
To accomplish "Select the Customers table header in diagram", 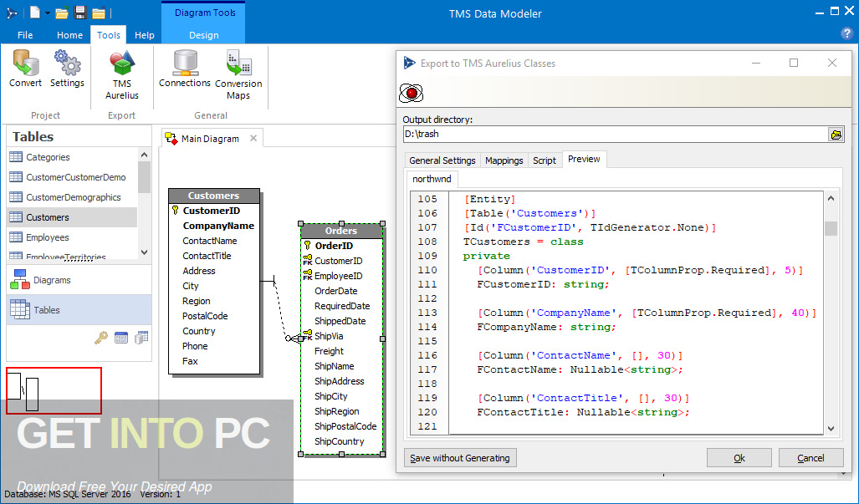I will pos(213,196).
